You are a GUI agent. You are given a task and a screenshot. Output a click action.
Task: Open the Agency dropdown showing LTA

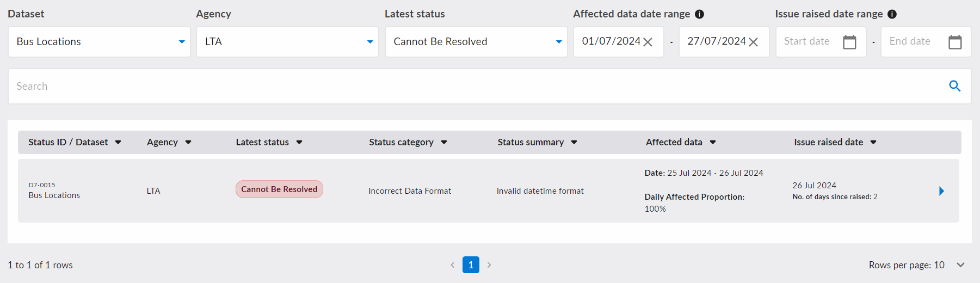(x=287, y=42)
